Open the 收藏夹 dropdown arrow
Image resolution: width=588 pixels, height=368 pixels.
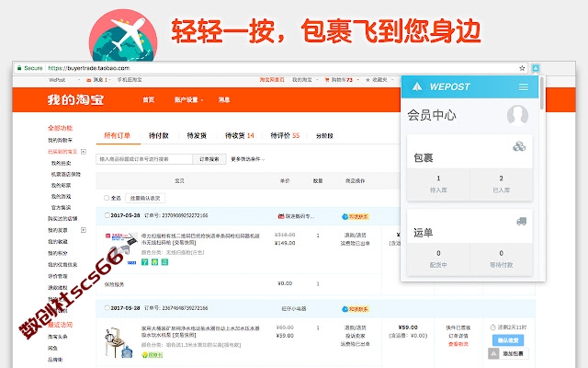[392, 80]
